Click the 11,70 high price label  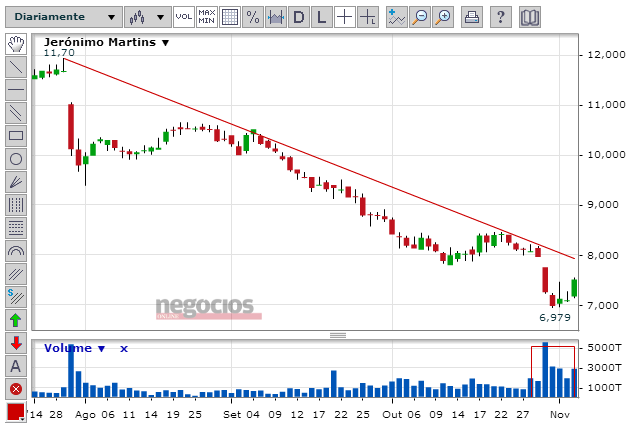tap(59, 53)
